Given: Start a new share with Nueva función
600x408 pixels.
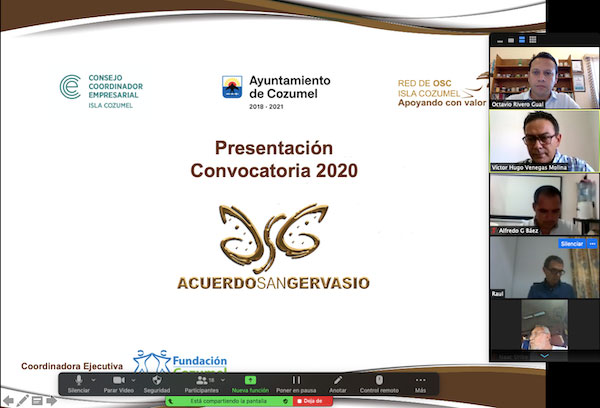Looking at the screenshot, I should (x=250, y=384).
